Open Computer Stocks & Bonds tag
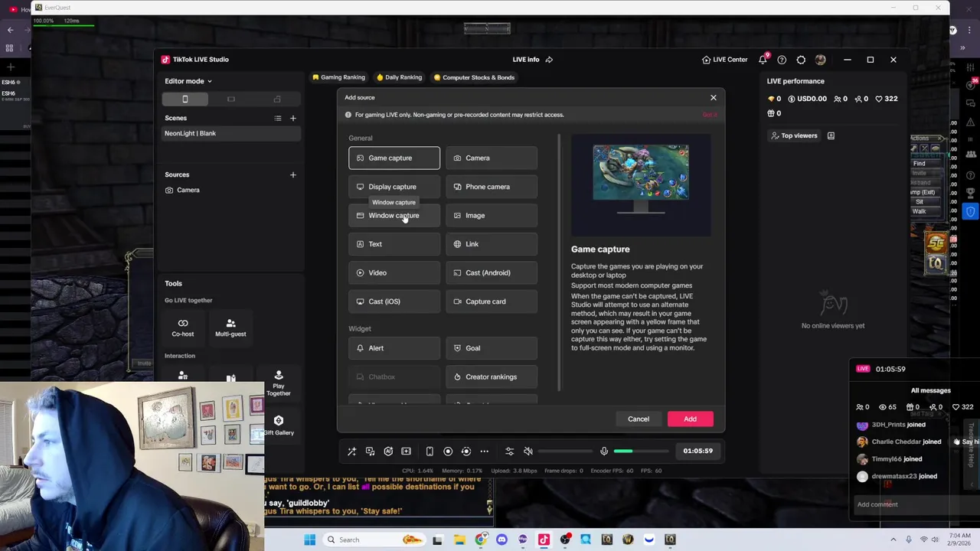980x551 pixels. [474, 77]
